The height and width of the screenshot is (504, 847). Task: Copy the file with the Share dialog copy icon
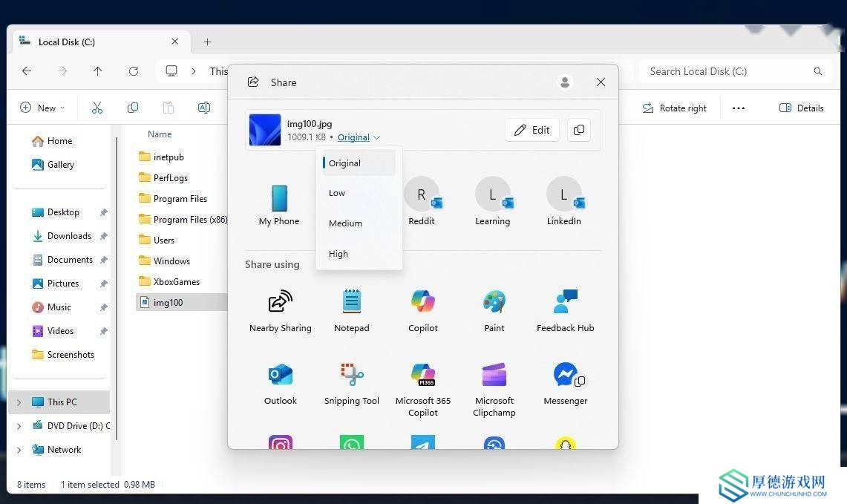578,130
